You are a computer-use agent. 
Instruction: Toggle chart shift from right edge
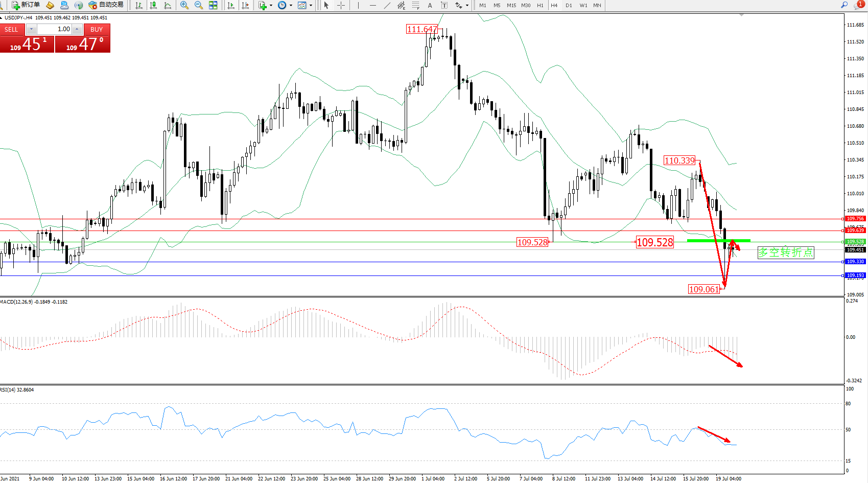(x=246, y=5)
